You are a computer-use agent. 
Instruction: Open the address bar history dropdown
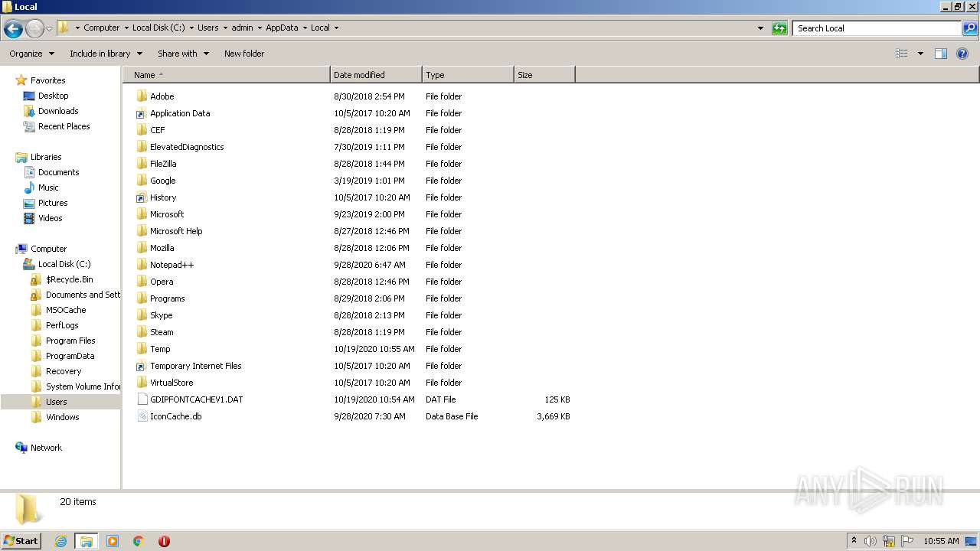point(760,28)
